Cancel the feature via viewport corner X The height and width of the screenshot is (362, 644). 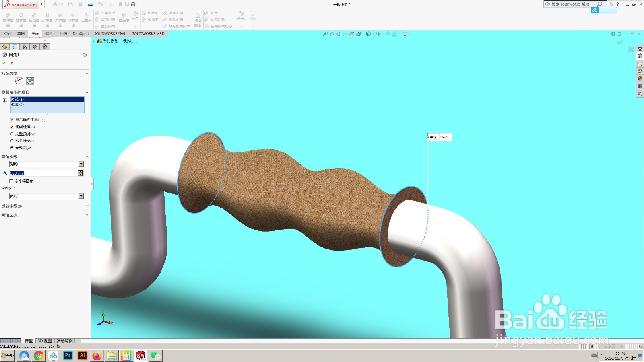[x=631, y=49]
